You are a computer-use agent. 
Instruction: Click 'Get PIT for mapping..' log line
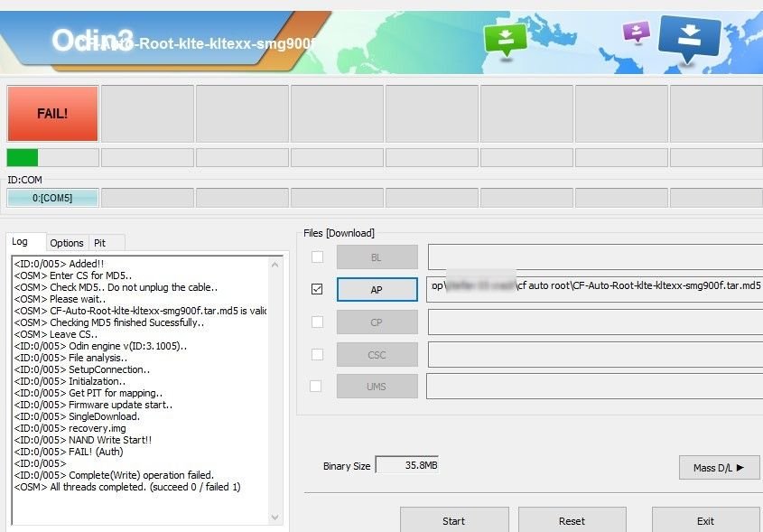88,393
